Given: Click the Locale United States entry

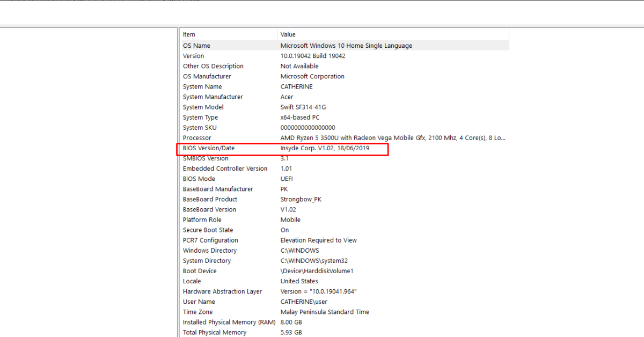Looking at the screenshot, I should pyautogui.click(x=268, y=281).
